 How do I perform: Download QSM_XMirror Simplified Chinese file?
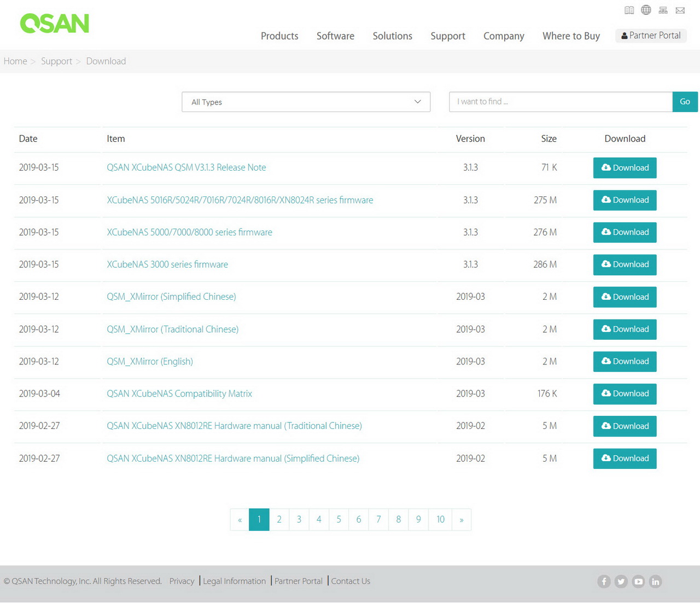click(x=625, y=297)
